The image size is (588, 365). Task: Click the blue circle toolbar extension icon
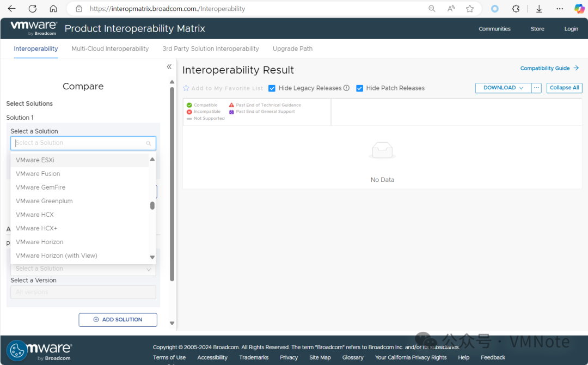[495, 9]
